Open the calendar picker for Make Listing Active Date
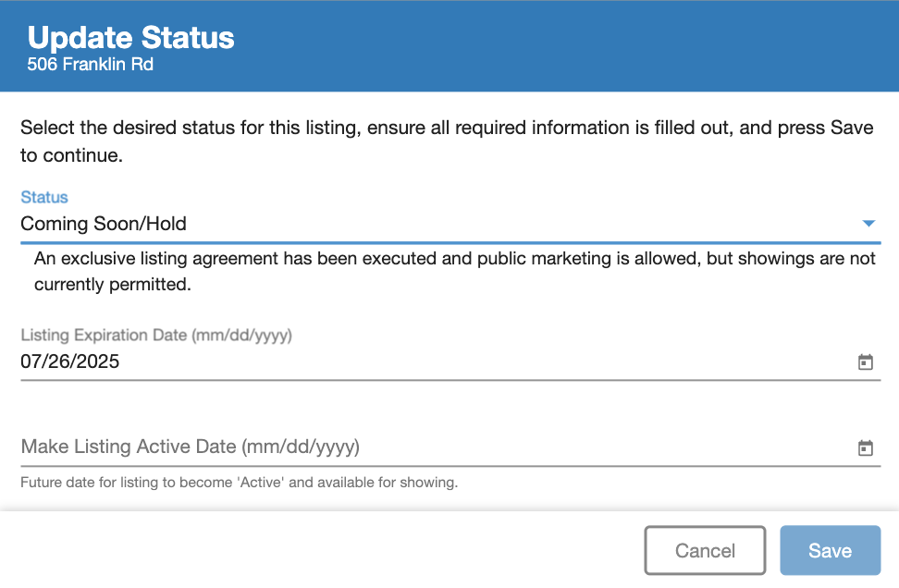Viewport: 899px width, 588px height. tap(866, 447)
